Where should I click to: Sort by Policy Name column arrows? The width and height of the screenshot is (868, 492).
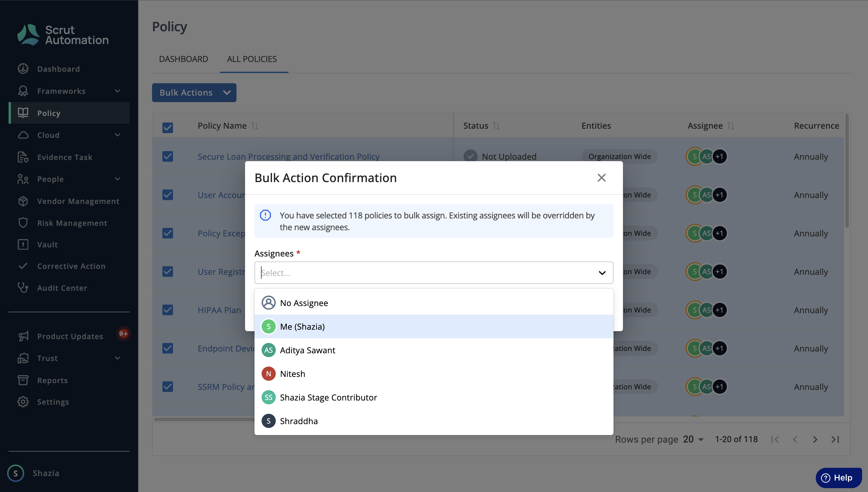point(255,126)
